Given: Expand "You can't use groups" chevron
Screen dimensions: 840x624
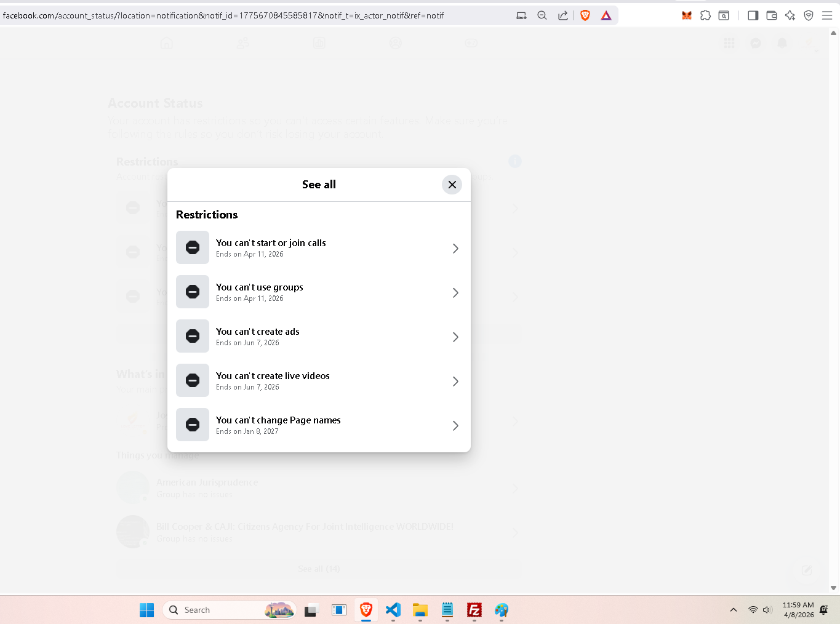Looking at the screenshot, I should pos(455,292).
